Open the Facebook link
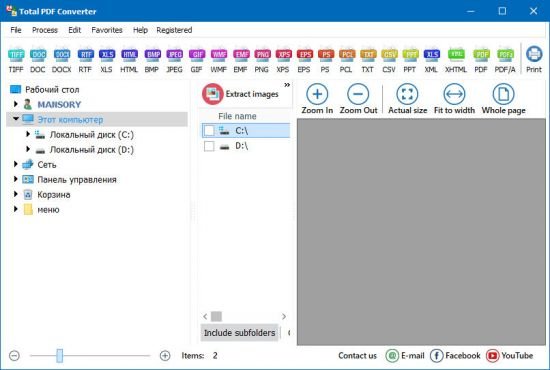Image resolution: width=550 pixels, height=370 pixels. click(x=455, y=356)
